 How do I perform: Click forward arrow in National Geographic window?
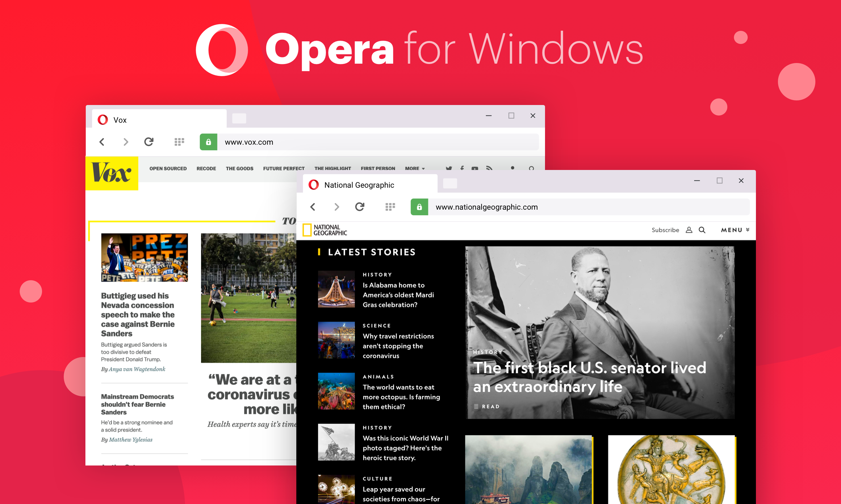pyautogui.click(x=336, y=207)
